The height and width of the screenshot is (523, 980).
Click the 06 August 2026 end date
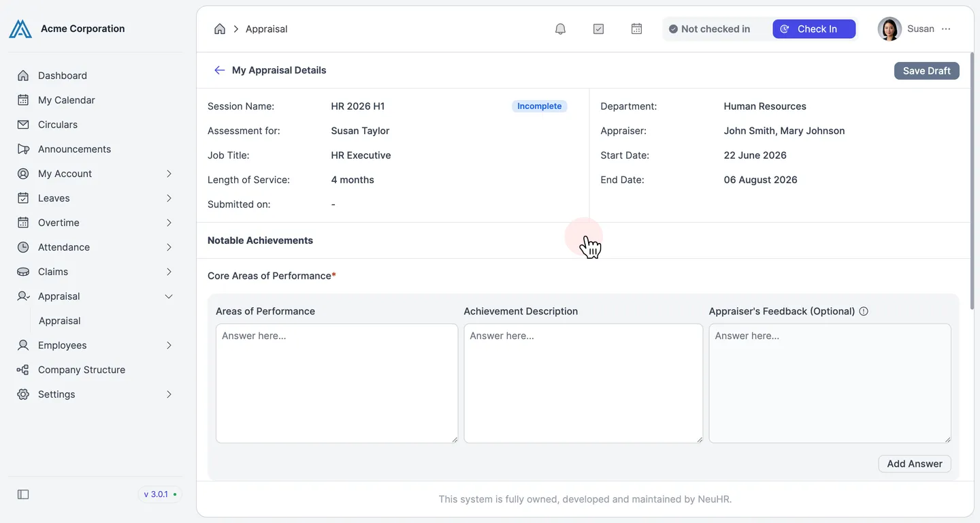point(761,180)
